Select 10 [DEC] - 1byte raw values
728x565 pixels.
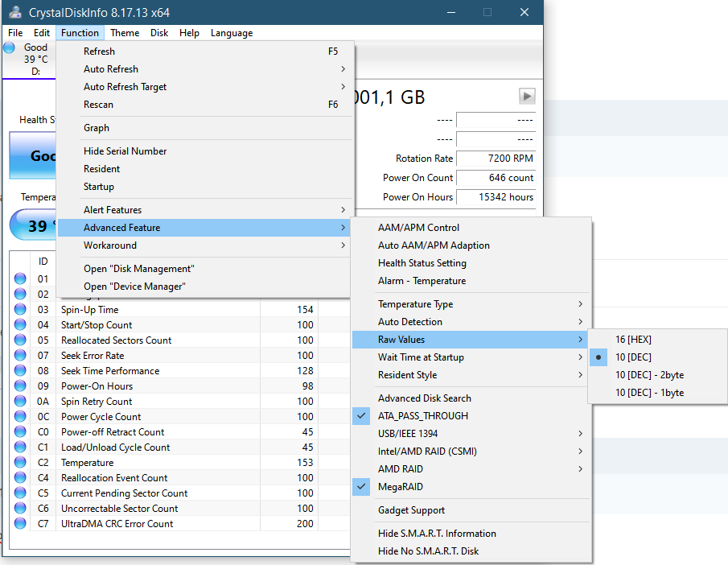[657, 393]
